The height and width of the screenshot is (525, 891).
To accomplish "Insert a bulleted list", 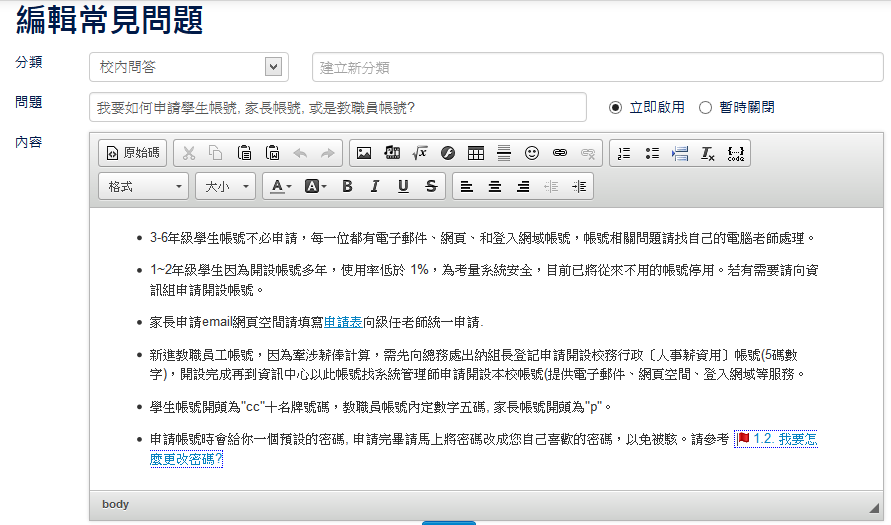I will [x=652, y=153].
